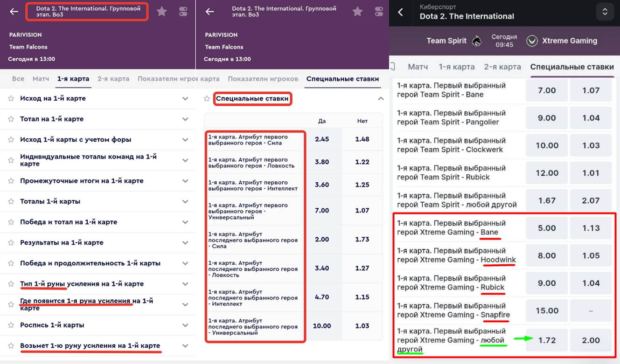The image size is (620, 364).
Task: Star 'Исход 1-й карты с учетом форы'
Action: [x=11, y=139]
